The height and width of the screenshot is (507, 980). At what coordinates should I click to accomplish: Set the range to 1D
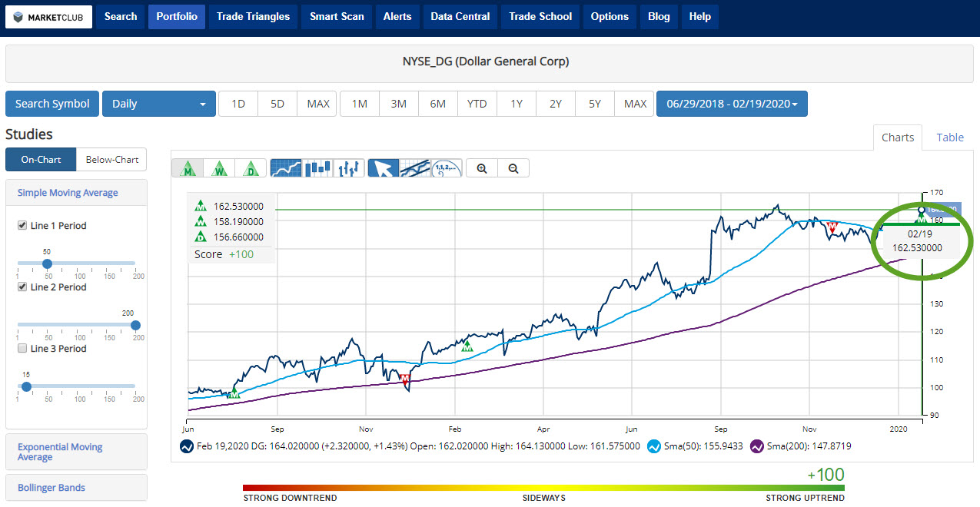click(x=238, y=104)
